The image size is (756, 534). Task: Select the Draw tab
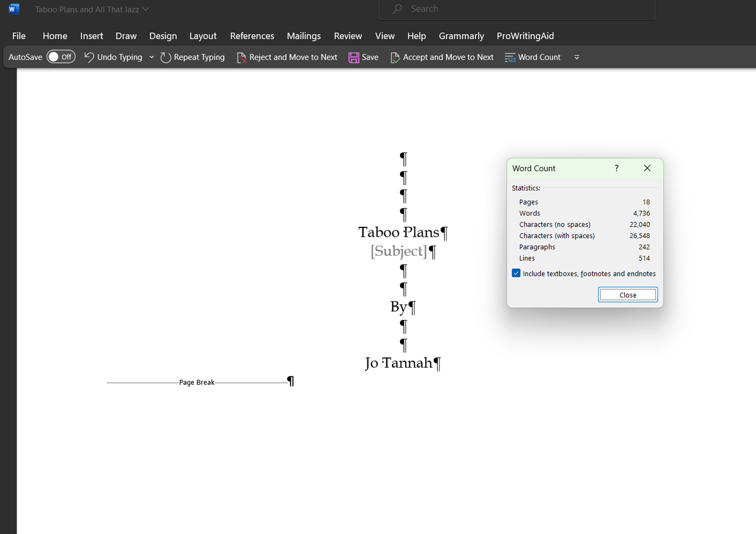[x=126, y=36]
